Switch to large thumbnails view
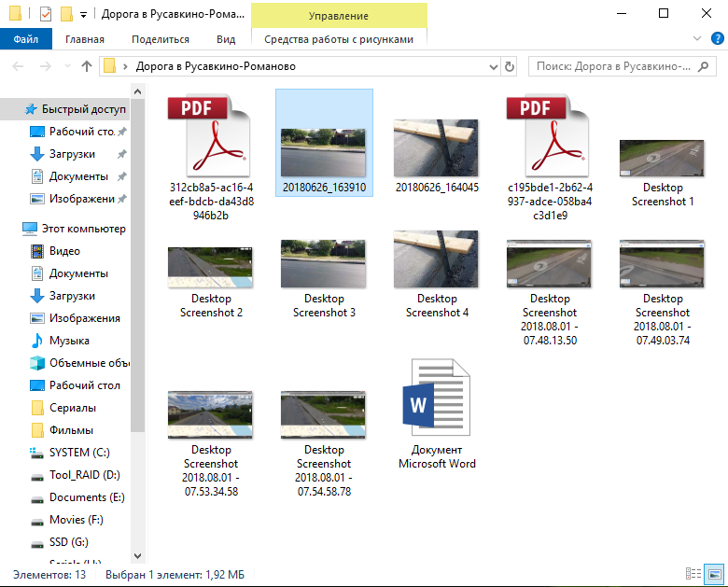The width and height of the screenshot is (728, 587). pyautogui.click(x=714, y=574)
